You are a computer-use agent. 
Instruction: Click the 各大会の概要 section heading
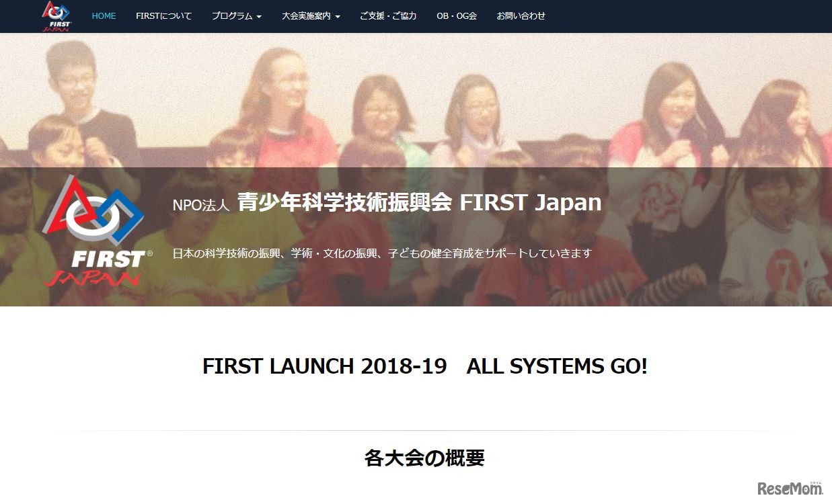(424, 458)
